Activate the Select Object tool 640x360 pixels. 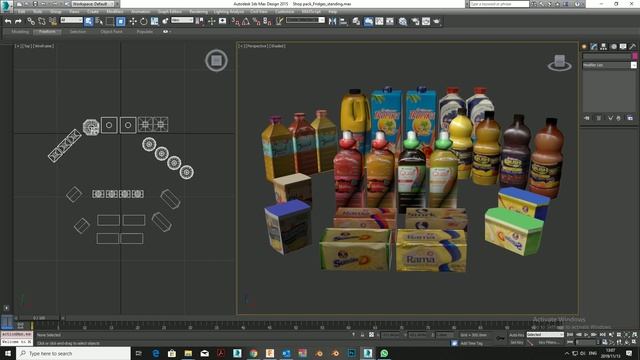(x=89, y=21)
